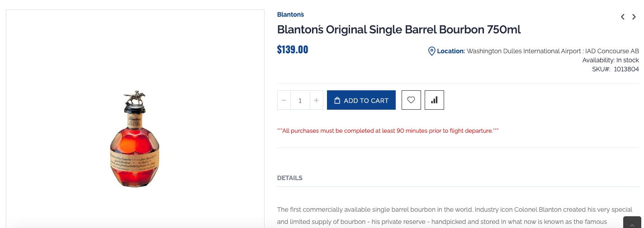Image resolution: width=644 pixels, height=228 pixels.
Task: Click the SKU number 1013804
Action: [626, 69]
